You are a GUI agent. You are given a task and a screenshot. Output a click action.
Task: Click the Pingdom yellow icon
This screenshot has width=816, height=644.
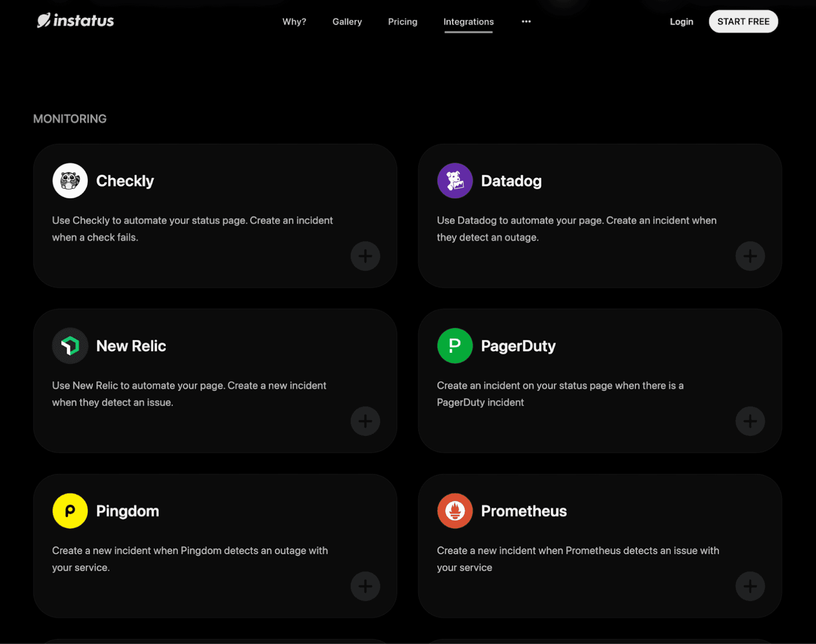(70, 511)
